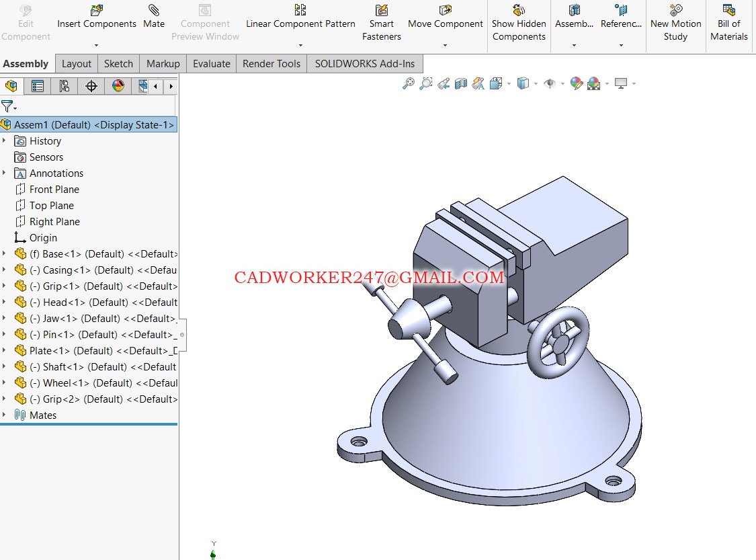
Task: Expand the Base<1> component
Action: point(4,253)
